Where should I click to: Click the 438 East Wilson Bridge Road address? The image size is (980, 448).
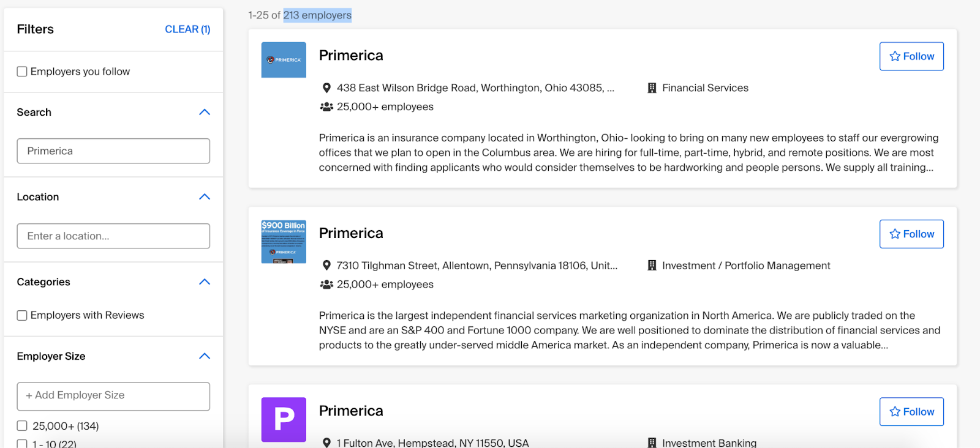(x=475, y=88)
